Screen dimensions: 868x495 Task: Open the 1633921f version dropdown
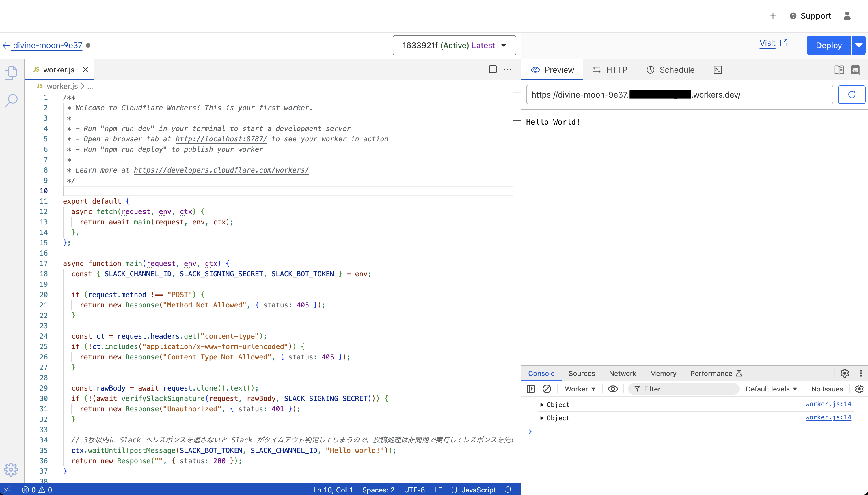pyautogui.click(x=454, y=45)
